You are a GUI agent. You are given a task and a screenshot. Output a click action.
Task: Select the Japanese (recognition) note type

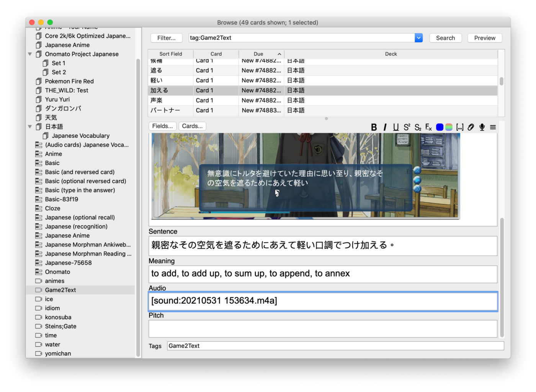click(x=76, y=226)
